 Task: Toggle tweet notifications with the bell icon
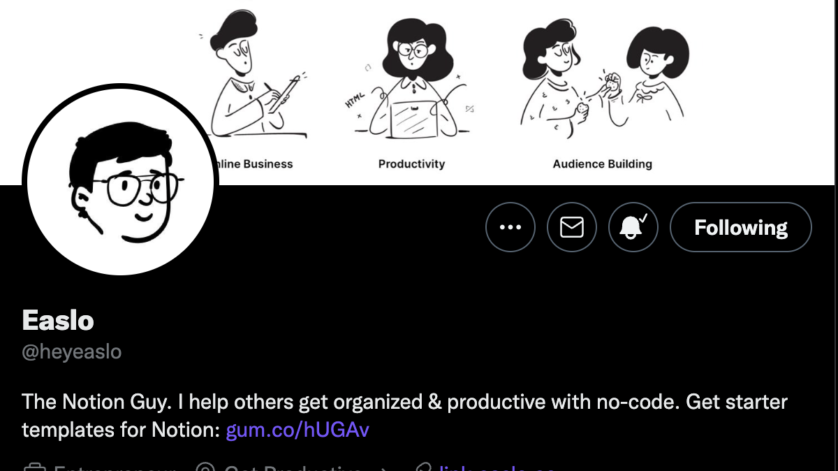point(633,227)
